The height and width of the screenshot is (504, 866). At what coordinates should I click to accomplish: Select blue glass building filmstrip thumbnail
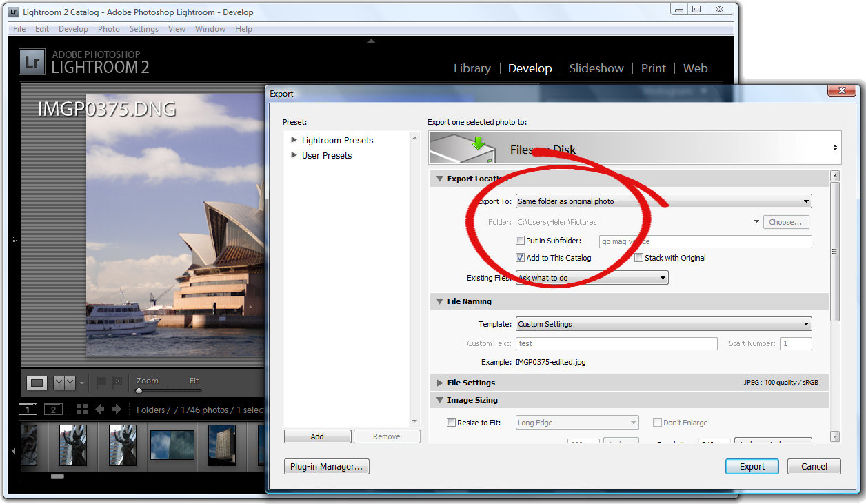173,445
